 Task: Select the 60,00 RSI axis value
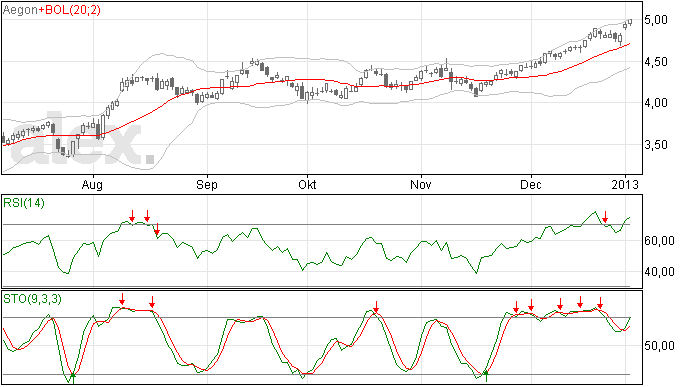point(659,241)
